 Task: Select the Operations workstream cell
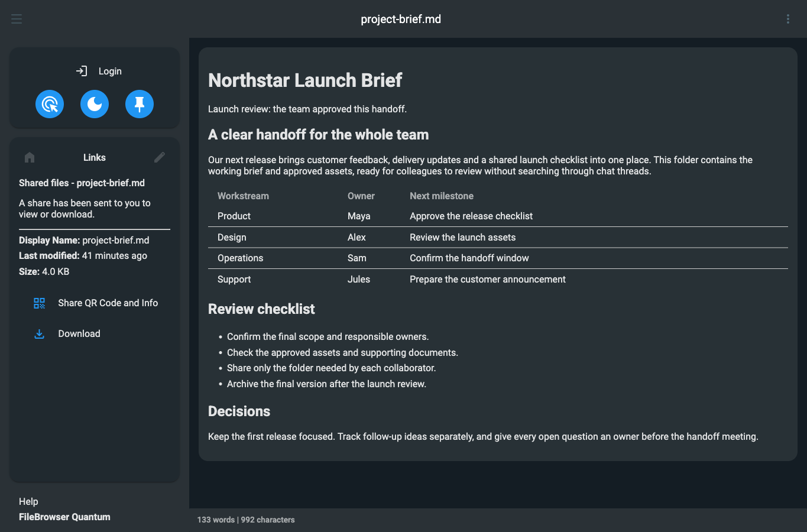[240, 258]
